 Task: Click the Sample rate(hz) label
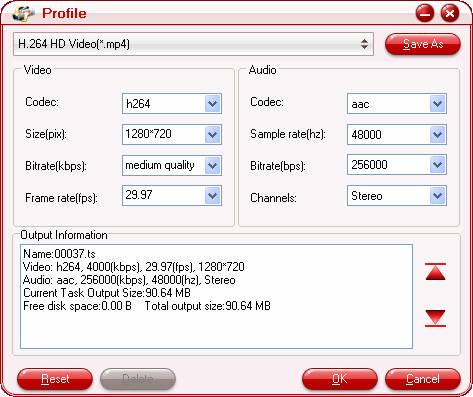pos(288,134)
